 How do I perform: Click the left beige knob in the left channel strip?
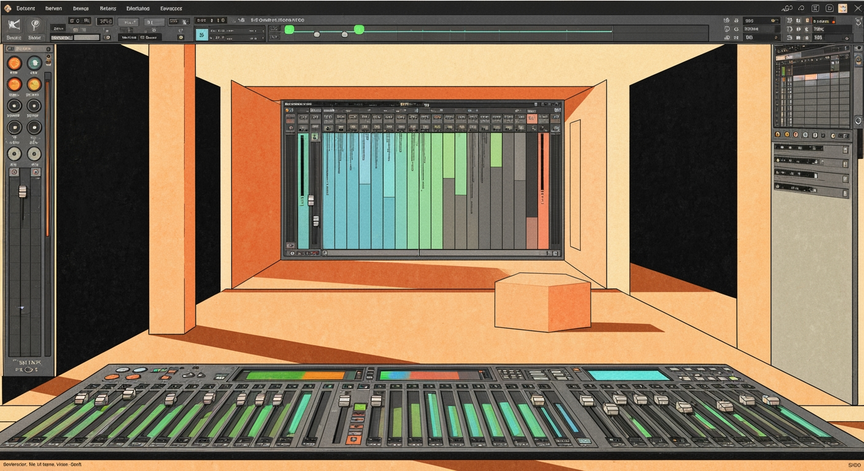14,154
